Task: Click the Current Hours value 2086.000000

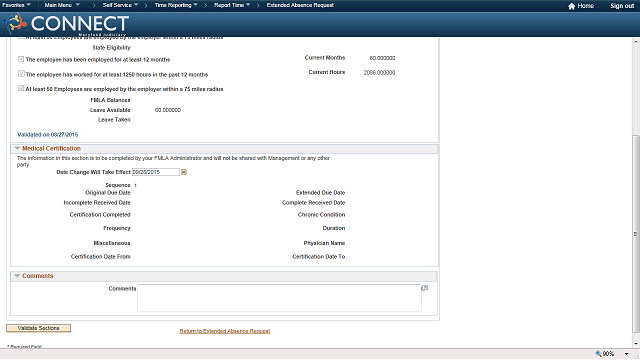Action: 379,72
